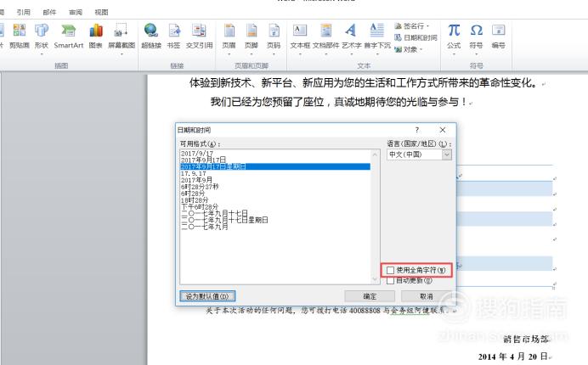Viewport: 588px width, 365px height.
Task: Insert a symbol (符号)
Action: point(476,39)
